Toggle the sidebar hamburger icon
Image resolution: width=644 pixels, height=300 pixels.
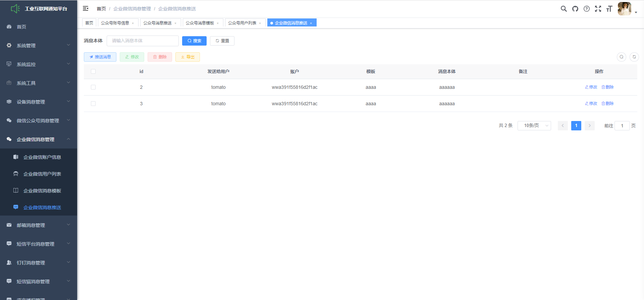coord(86,8)
